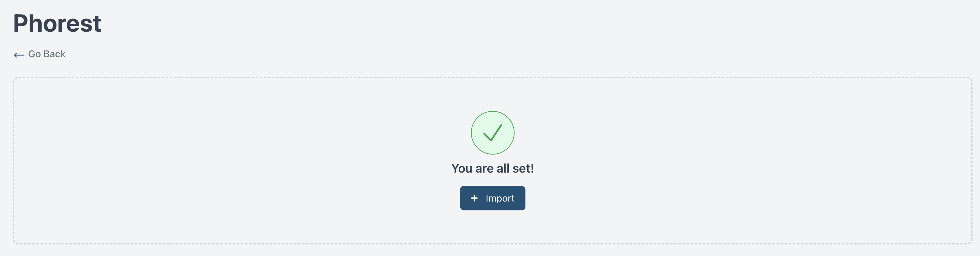980x256 pixels.
Task: Tap the white plus symbol before Import
Action: point(474,198)
